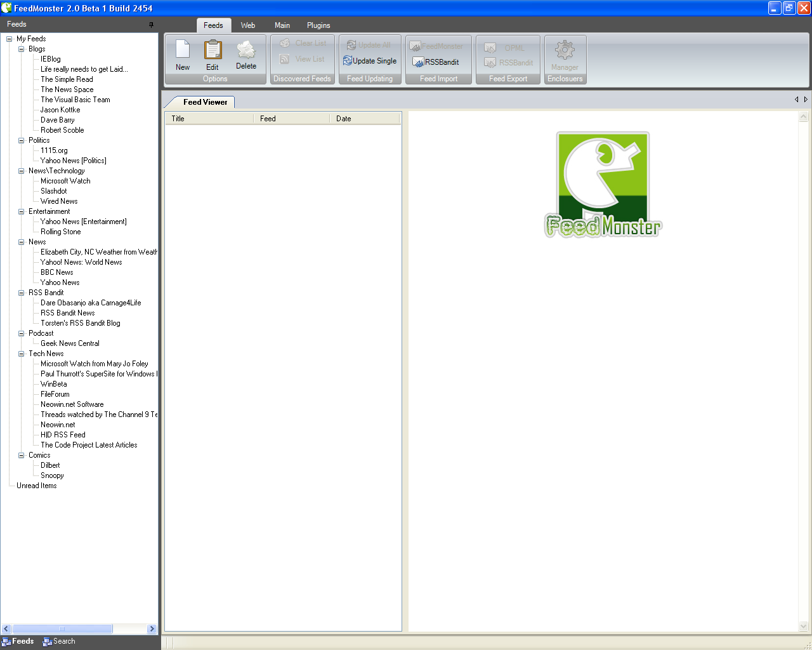Collapse the News\Technology folder
Viewport: 812px width, 650px height.
21,171
